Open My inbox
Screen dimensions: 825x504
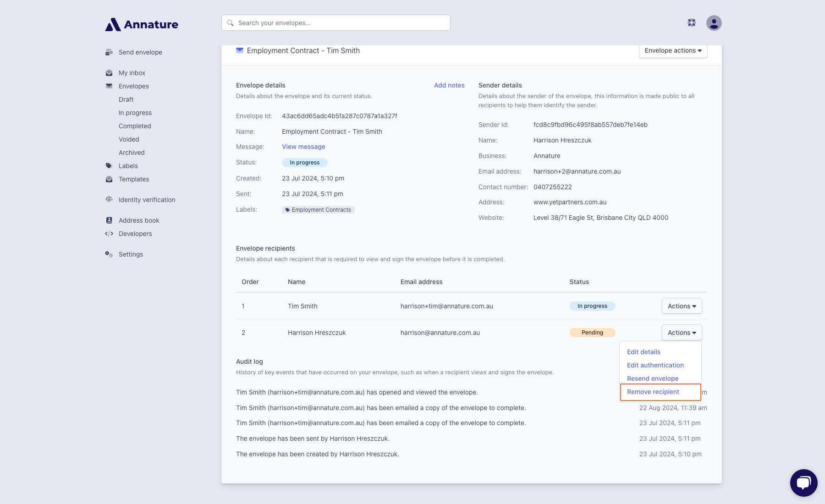132,73
